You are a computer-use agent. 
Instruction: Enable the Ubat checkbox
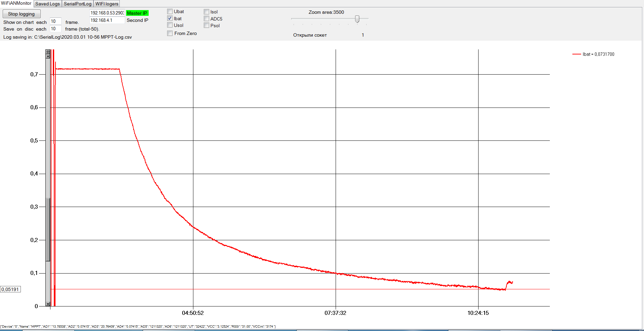pyautogui.click(x=170, y=12)
